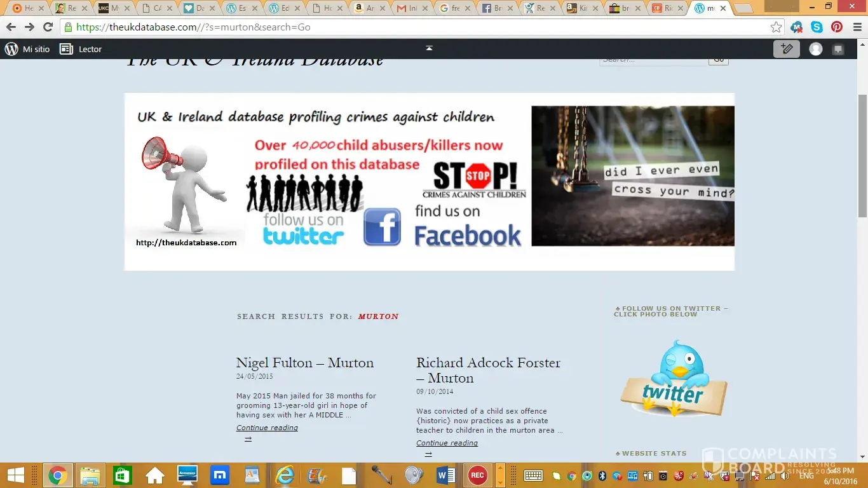
Task: Open Chrome from the taskbar
Action: [58, 475]
